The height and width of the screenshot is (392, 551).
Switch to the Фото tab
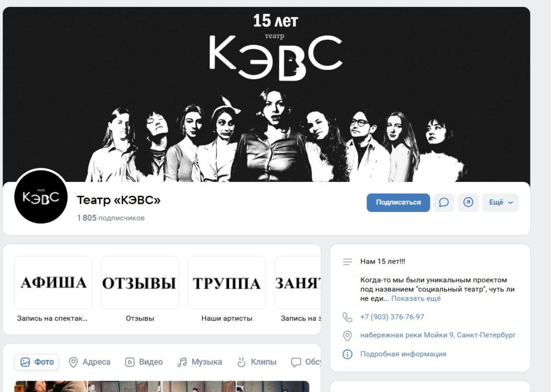pyautogui.click(x=37, y=362)
